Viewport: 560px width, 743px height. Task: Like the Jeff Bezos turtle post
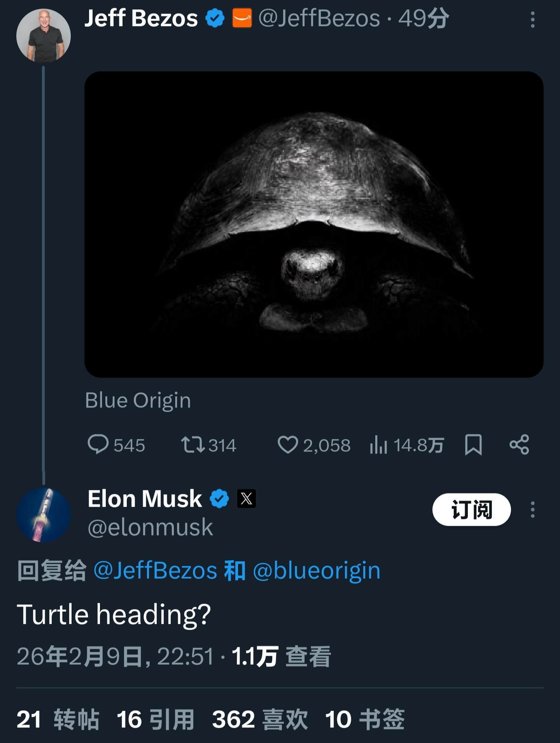[288, 444]
